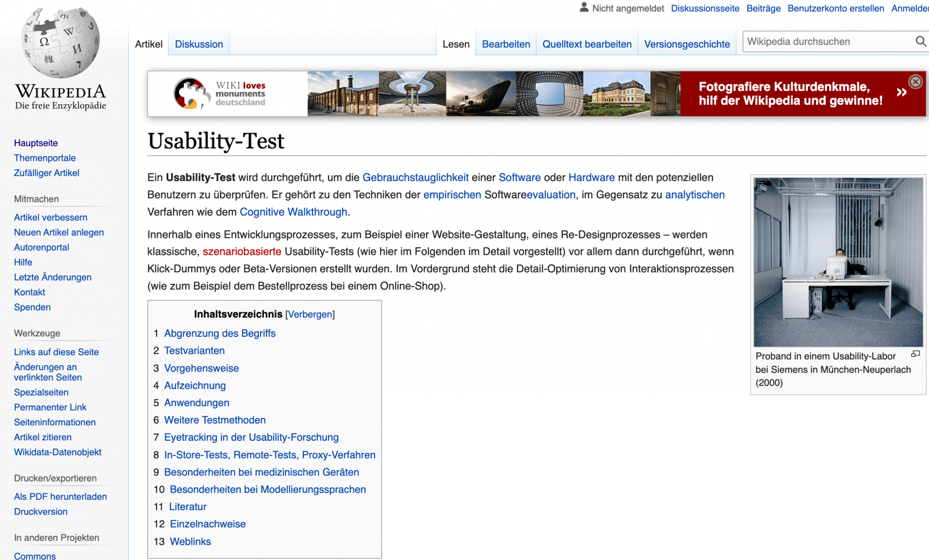Viewport: 929px width, 560px height.
Task: Switch to the Versionsgeschichte tab
Action: (x=686, y=44)
